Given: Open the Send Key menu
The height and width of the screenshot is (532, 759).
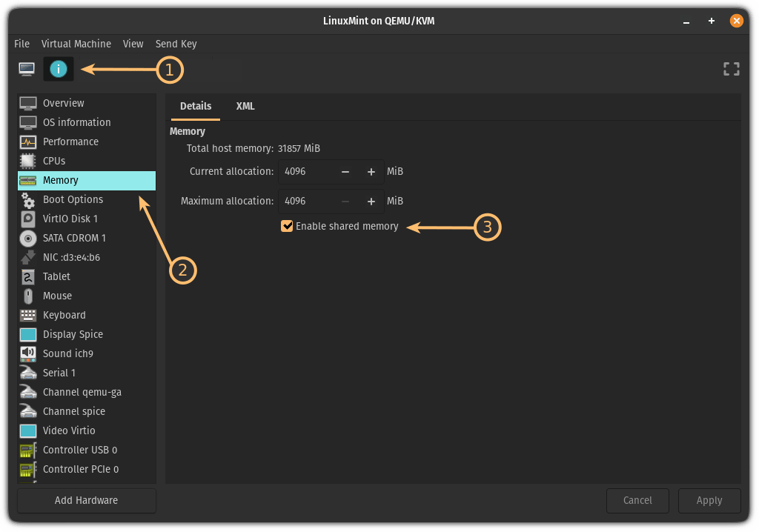Looking at the screenshot, I should [x=176, y=44].
